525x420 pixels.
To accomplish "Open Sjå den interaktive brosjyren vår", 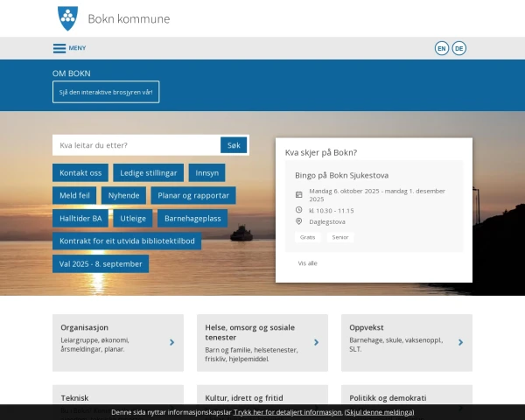I will [106, 92].
